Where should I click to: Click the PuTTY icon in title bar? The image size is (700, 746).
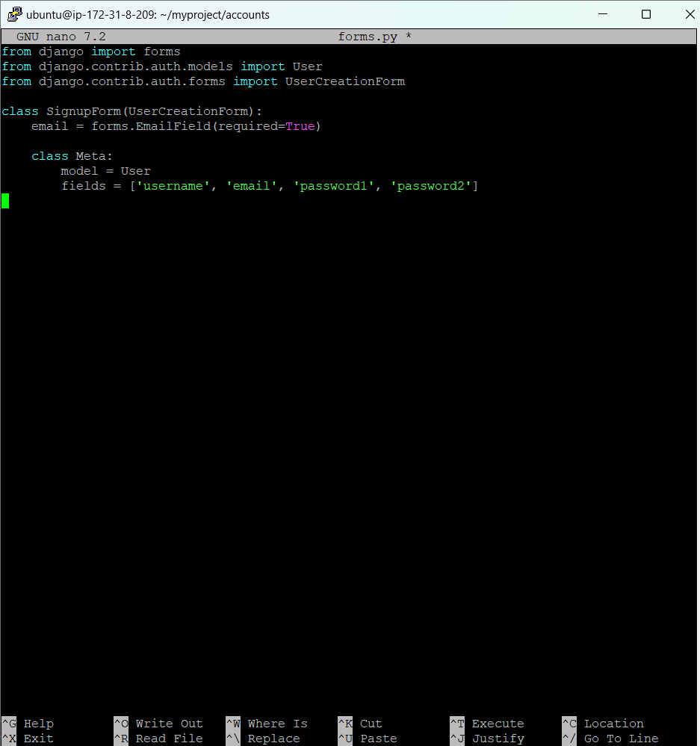15,14
